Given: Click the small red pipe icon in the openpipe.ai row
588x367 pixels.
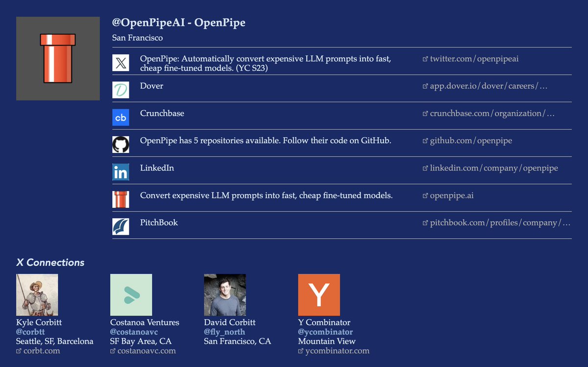Looking at the screenshot, I should pyautogui.click(x=121, y=199).
